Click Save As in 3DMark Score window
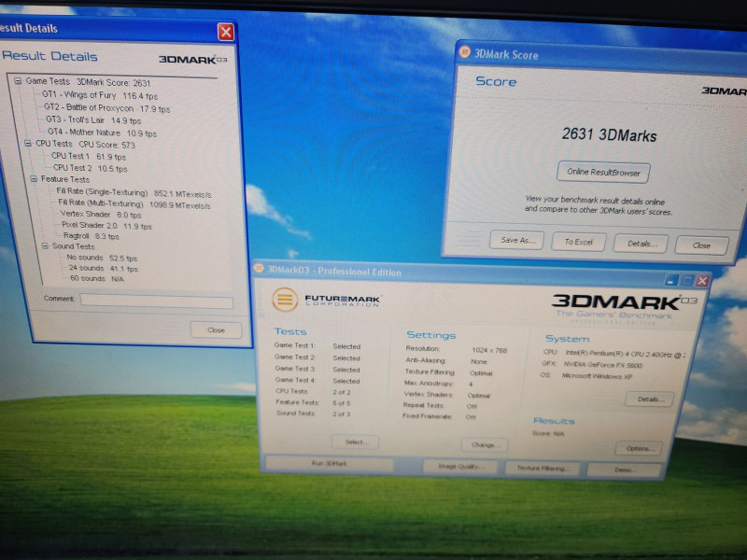 point(518,241)
